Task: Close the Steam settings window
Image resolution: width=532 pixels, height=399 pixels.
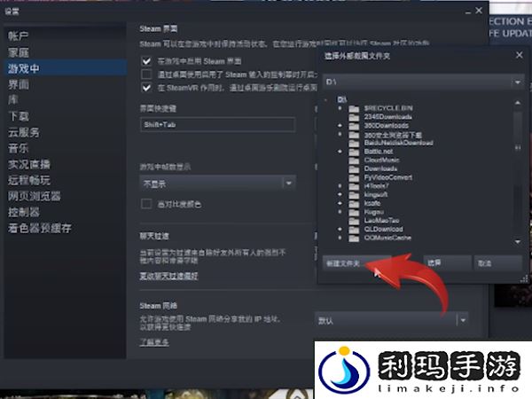Action: tap(479, 11)
